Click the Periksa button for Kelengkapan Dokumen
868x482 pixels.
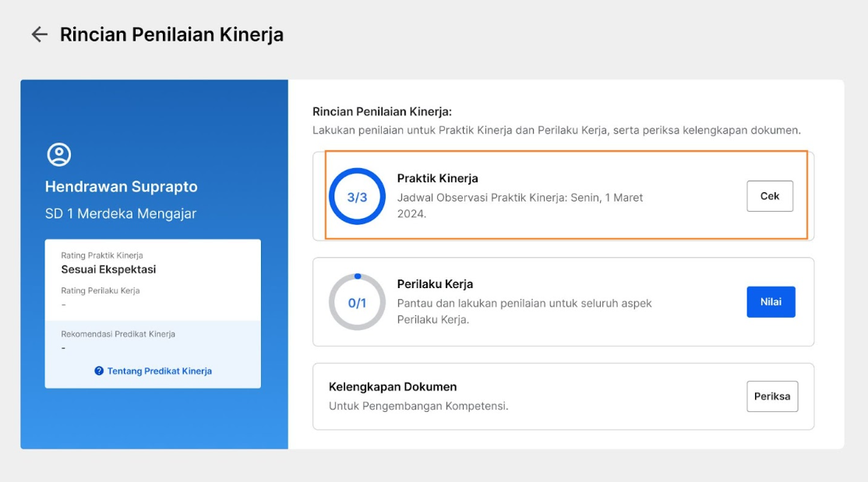click(x=772, y=396)
